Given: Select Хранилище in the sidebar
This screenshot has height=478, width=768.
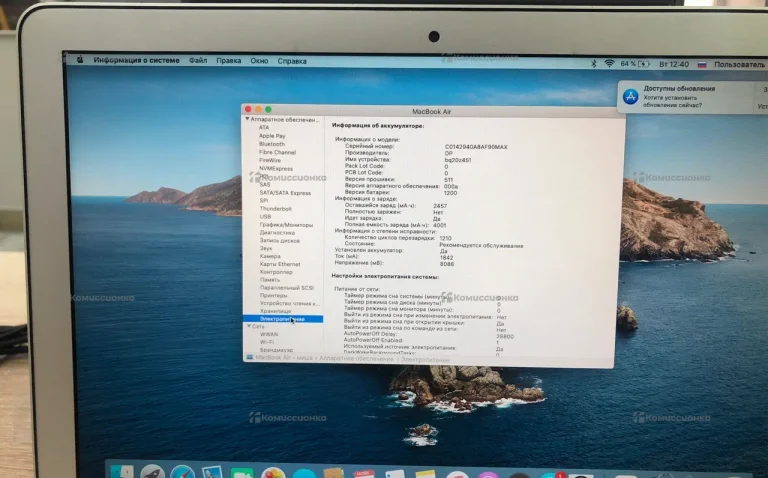Looking at the screenshot, I should [275, 311].
